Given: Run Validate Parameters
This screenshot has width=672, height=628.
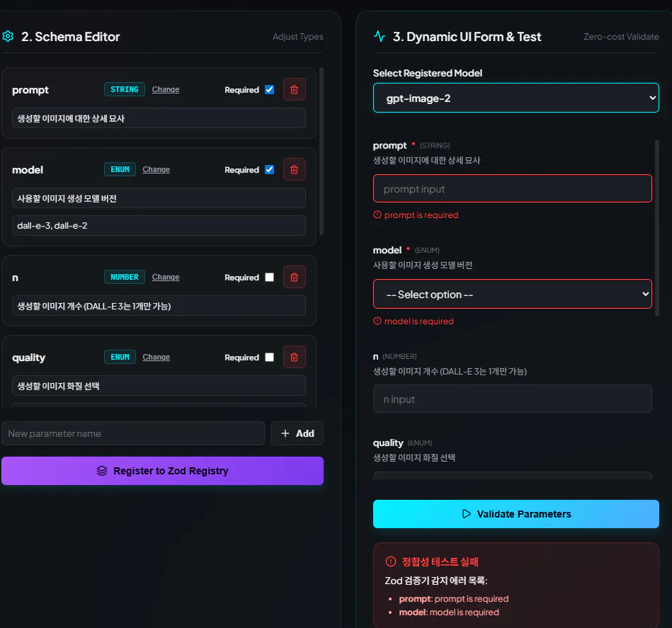Looking at the screenshot, I should [516, 514].
